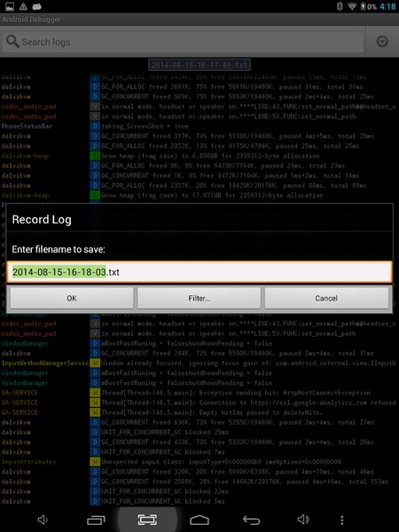Focus the Search logs field
399x532 pixels.
[x=184, y=42]
